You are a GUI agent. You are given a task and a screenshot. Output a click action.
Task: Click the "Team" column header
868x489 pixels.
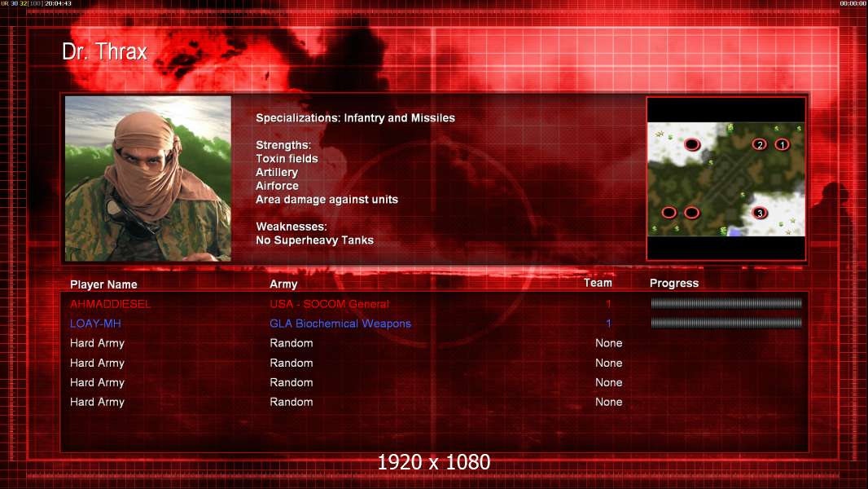[598, 283]
